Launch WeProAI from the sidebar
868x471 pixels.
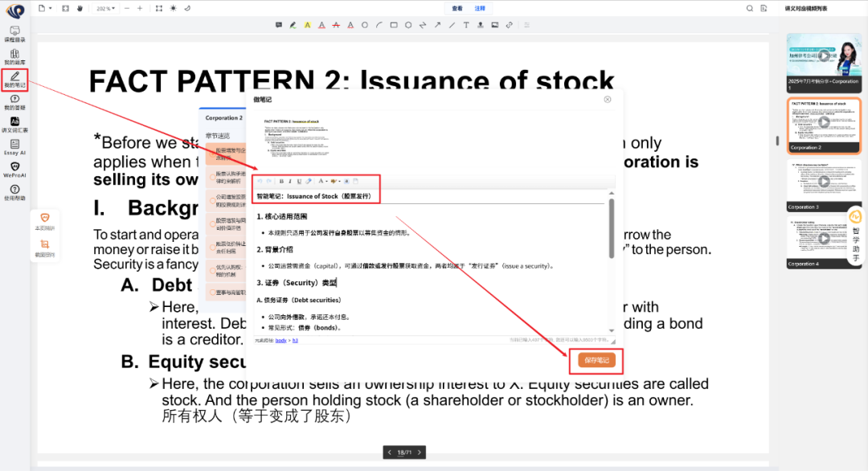[14, 169]
